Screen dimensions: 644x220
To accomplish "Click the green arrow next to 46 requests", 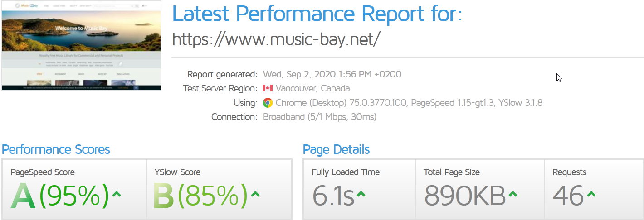I will (x=591, y=194).
